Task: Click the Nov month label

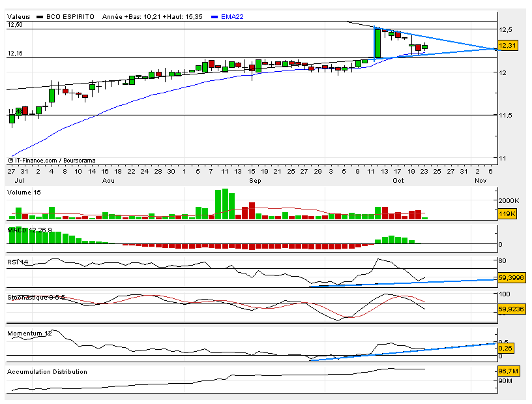Action: click(480, 180)
